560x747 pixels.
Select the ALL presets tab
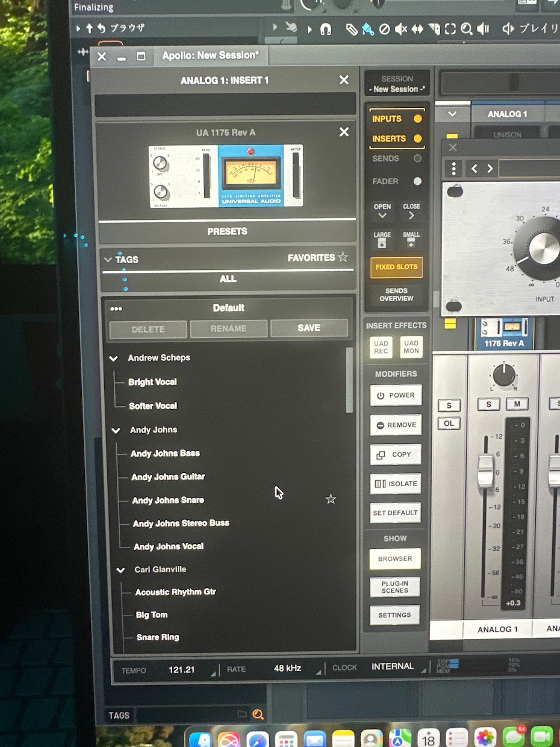pos(228,279)
